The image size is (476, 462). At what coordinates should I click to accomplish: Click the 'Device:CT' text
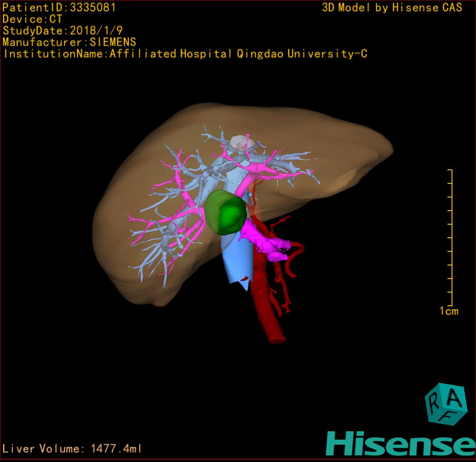point(32,19)
